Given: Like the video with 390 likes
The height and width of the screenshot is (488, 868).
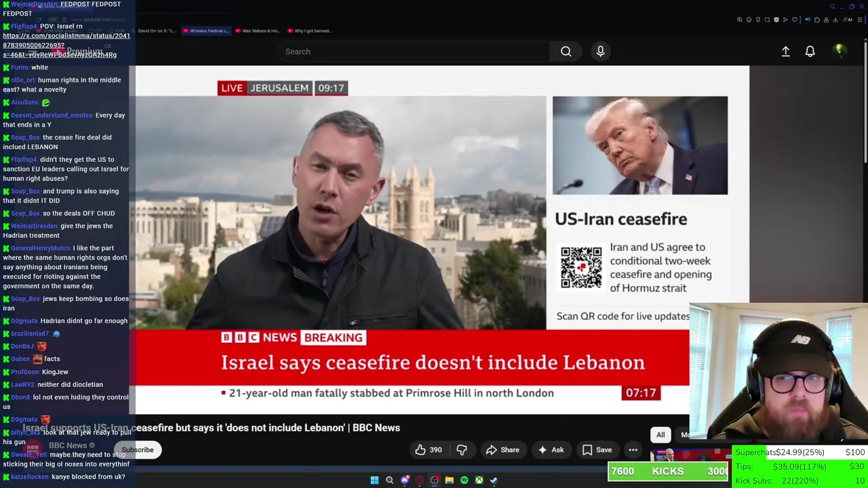Looking at the screenshot, I should click(x=429, y=450).
